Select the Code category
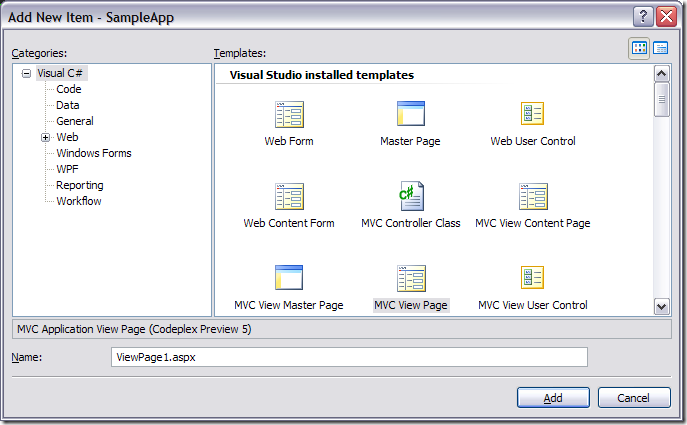 pos(69,89)
